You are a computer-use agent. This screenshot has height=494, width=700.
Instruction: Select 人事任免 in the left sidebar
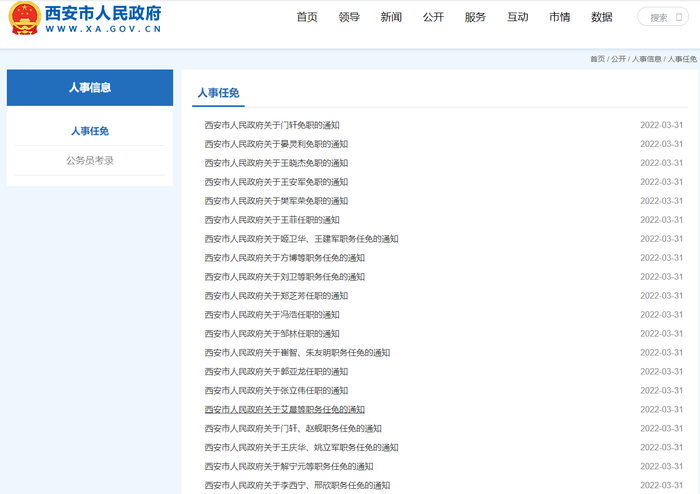(90, 131)
